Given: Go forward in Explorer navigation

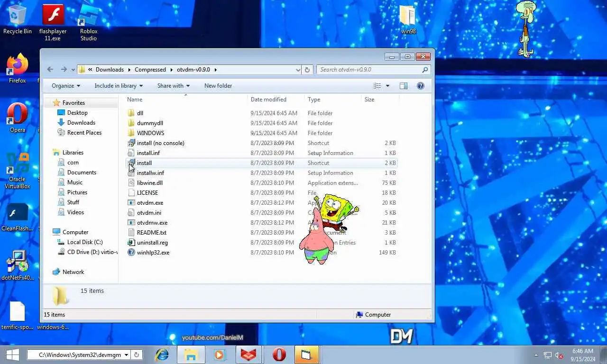Looking at the screenshot, I should coord(64,69).
